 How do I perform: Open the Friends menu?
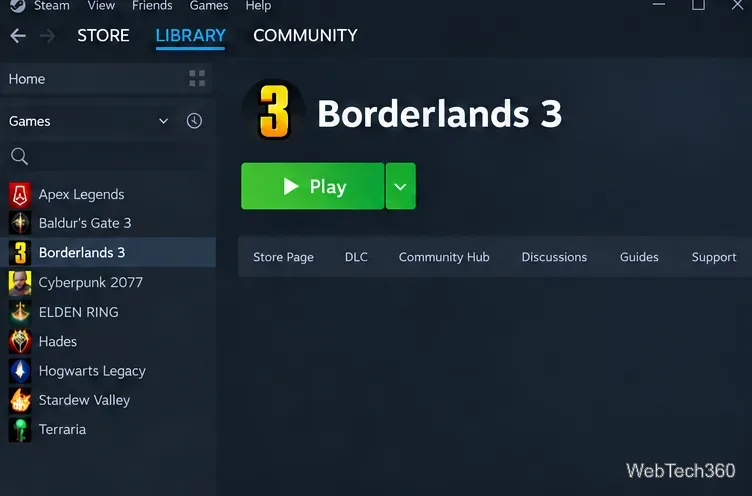(152, 6)
